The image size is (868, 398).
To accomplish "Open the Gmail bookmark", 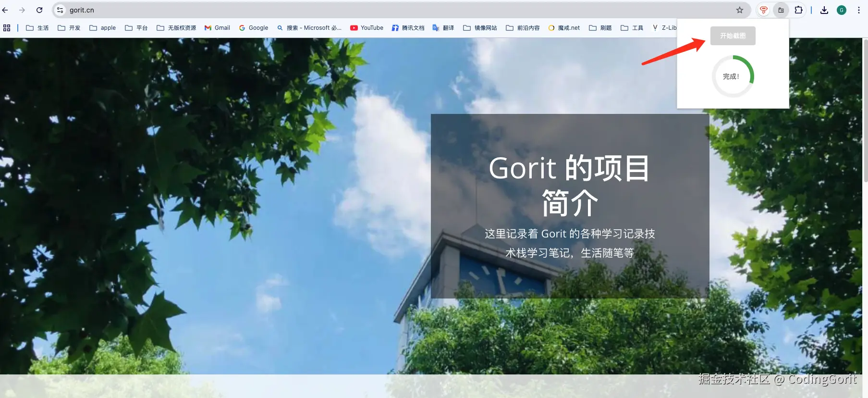I will pos(217,28).
